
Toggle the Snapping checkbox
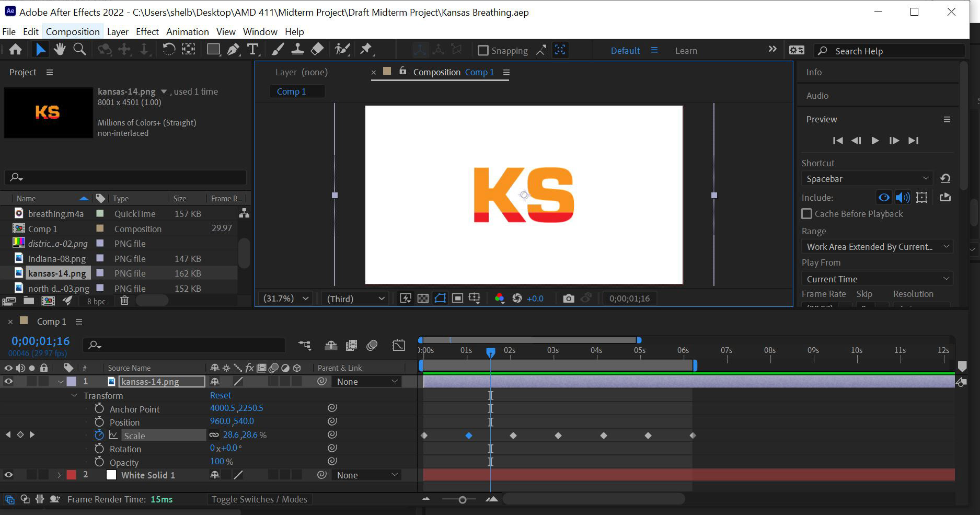pyautogui.click(x=483, y=51)
